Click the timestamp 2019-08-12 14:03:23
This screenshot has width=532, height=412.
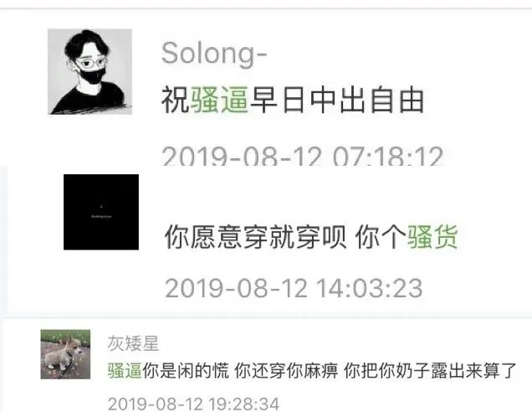tap(294, 288)
